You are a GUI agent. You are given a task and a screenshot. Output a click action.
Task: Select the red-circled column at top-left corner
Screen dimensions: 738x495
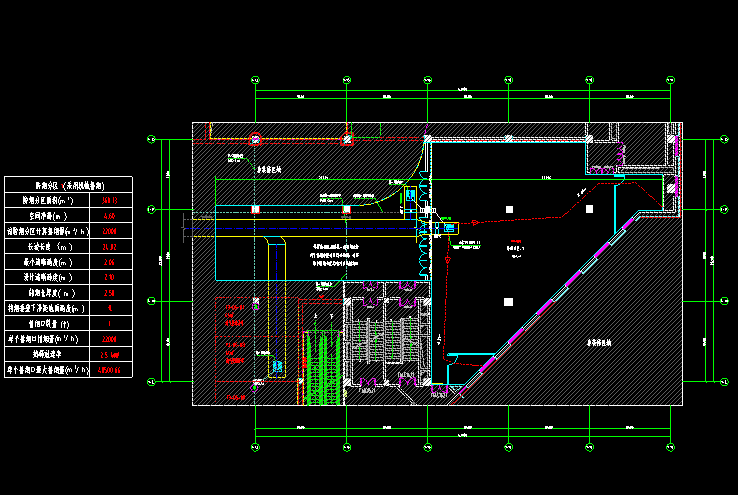tap(255, 139)
